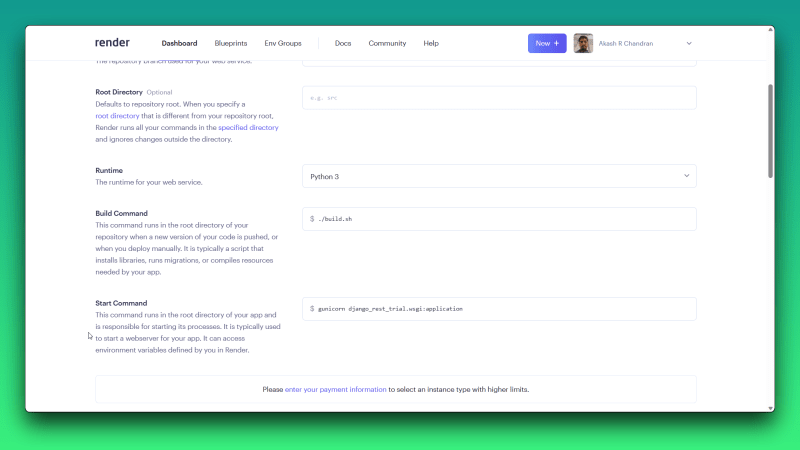The width and height of the screenshot is (800, 450).
Task: Open the Docs link
Action: 343,43
